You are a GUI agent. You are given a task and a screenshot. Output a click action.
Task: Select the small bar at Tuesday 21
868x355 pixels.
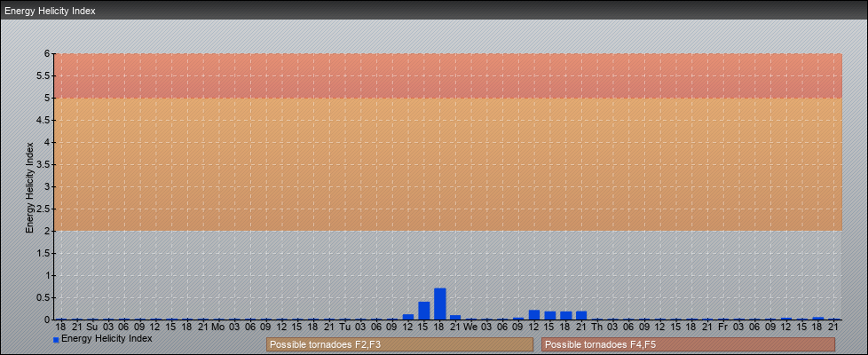(455, 318)
